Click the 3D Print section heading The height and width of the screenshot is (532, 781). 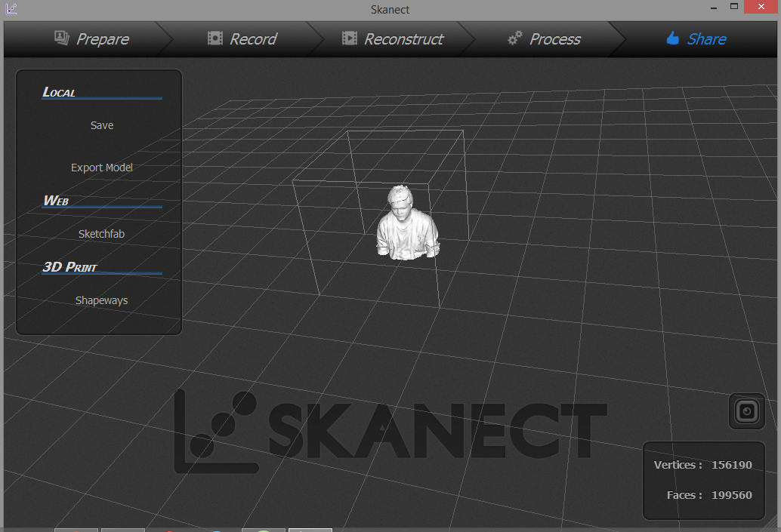[x=69, y=267]
